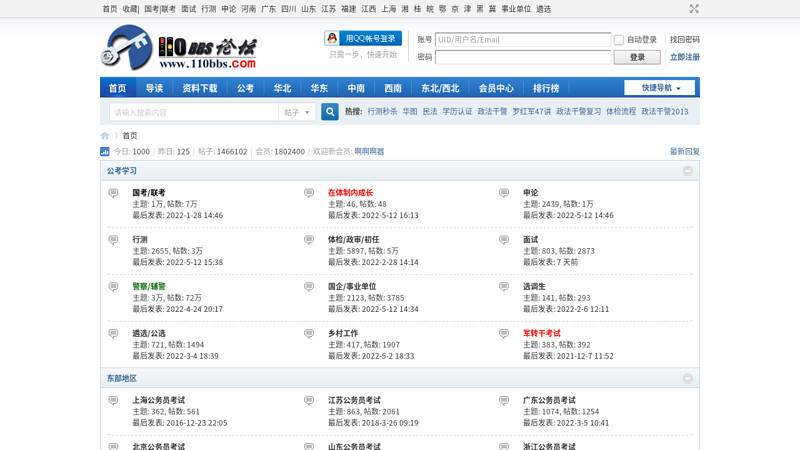The image size is (800, 450).
Task: Select the 中南 navigation tab
Action: pos(356,88)
